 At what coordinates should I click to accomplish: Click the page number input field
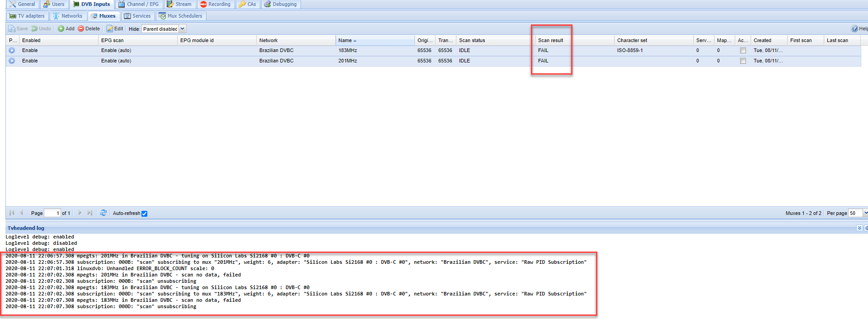tap(52, 213)
